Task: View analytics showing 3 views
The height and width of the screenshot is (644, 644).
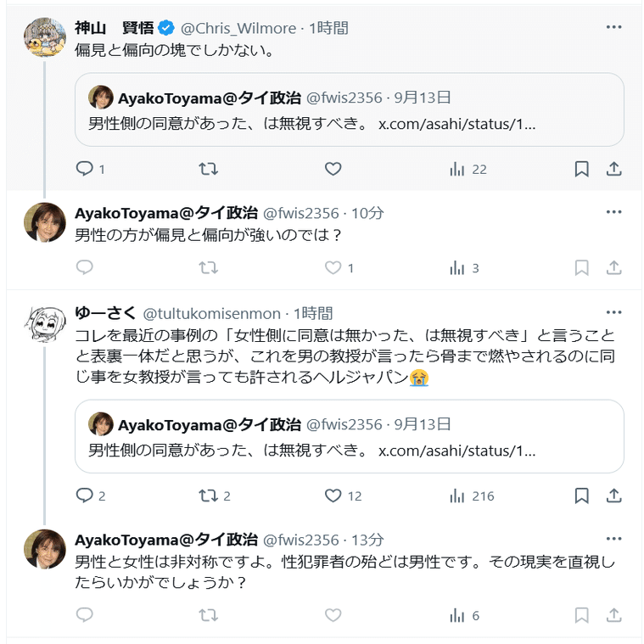Action: pos(463,268)
